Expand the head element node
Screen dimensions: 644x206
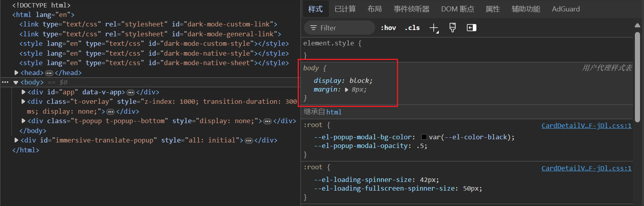click(16, 73)
